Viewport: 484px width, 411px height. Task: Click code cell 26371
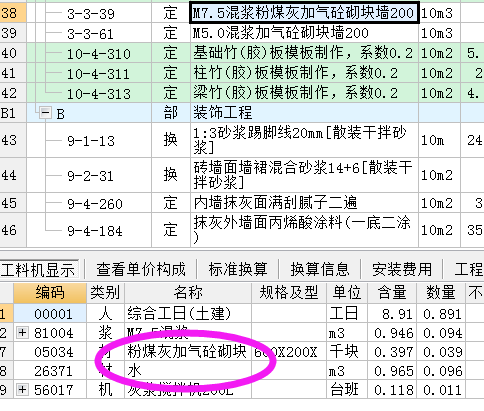(50, 371)
